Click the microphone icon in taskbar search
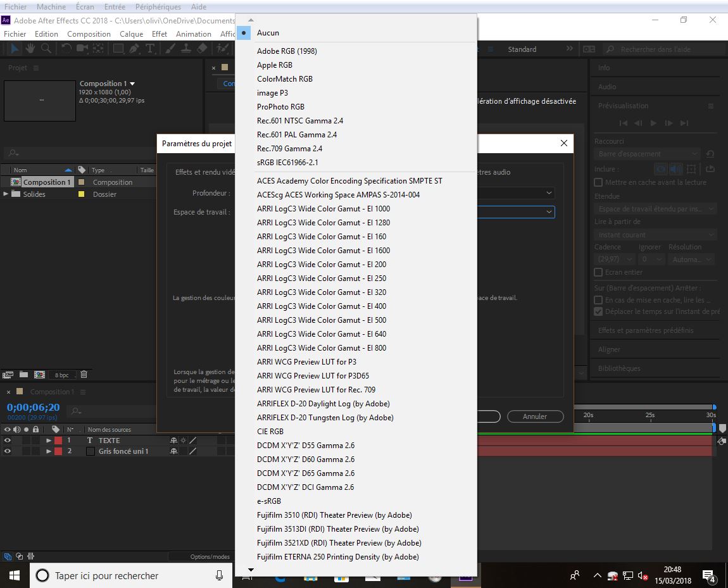Screen dimensions: 728x588 click(x=219, y=575)
